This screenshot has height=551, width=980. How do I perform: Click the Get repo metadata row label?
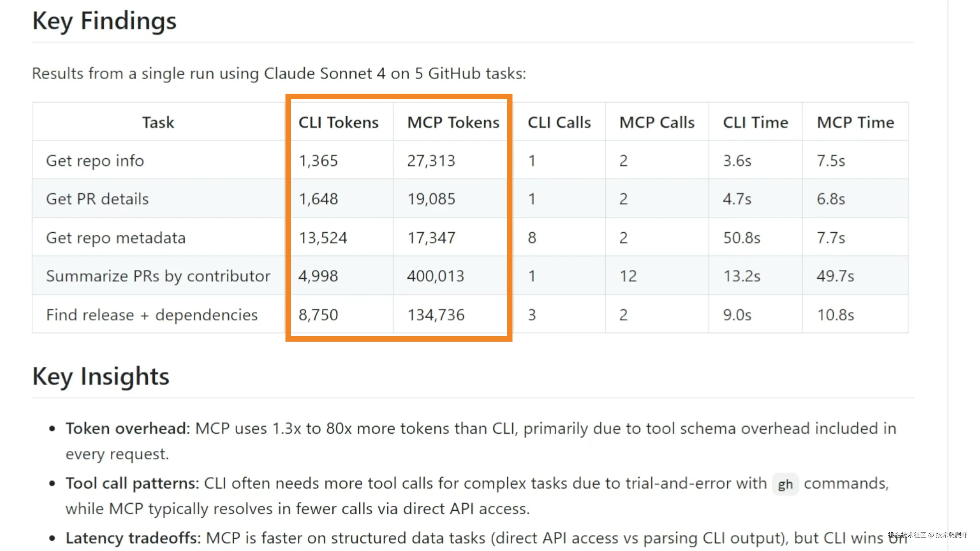(116, 238)
